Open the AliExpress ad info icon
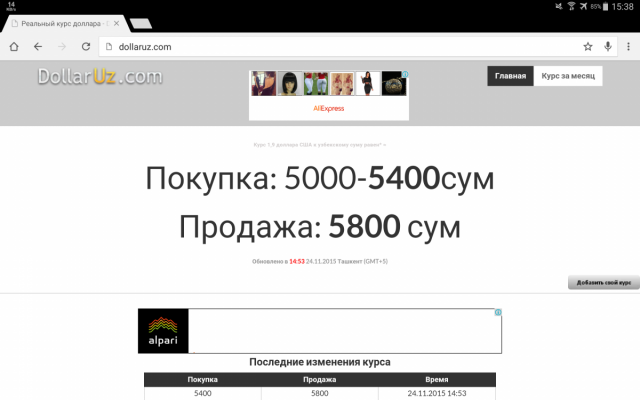 tap(405, 74)
